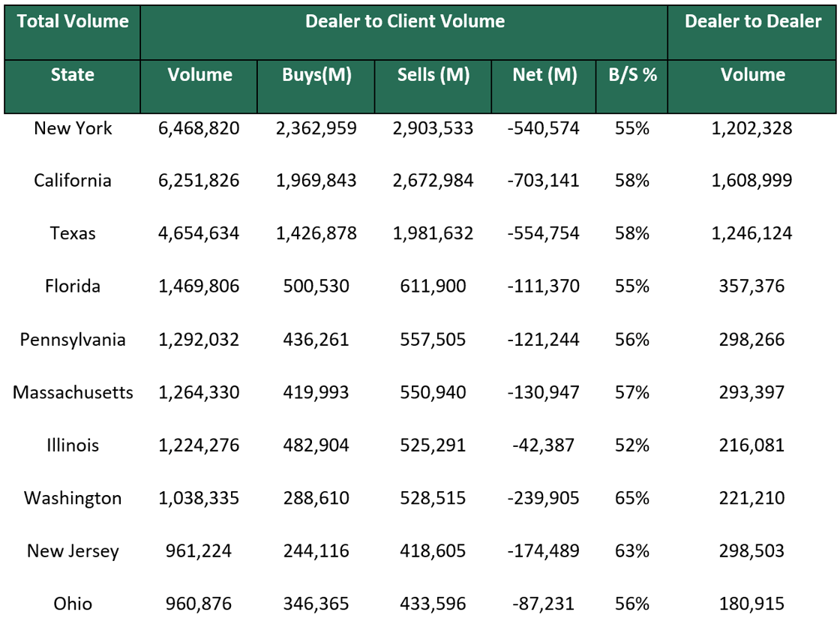Screen dimensions: 840x621
Task: Click Washington's 65% B/S value
Action: 631,498
